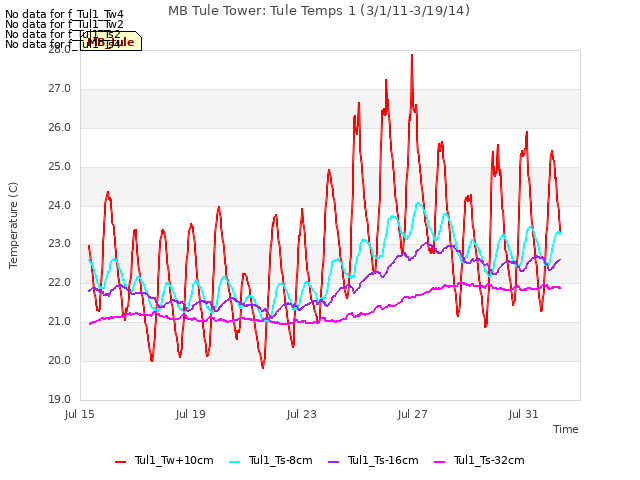
Task: Click the 25.0 y-axis tick label
Action: 60,167
